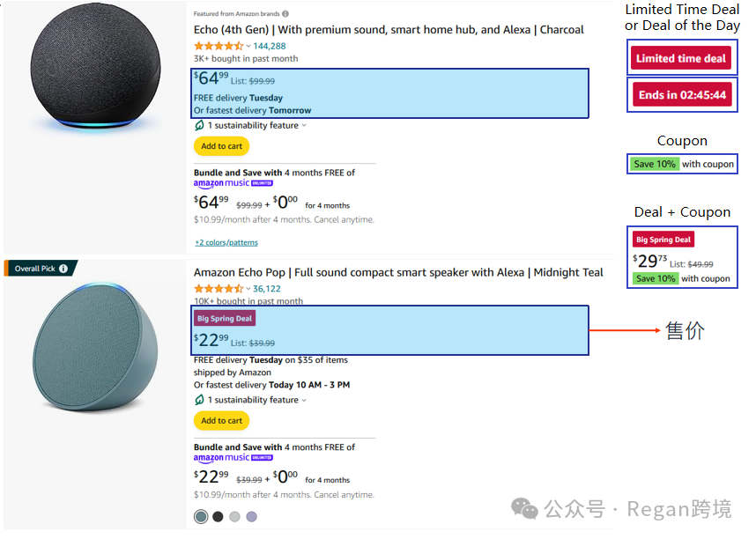The width and height of the screenshot is (756, 539).
Task: Select the Midnight Teal color swatch
Action: coord(201,517)
